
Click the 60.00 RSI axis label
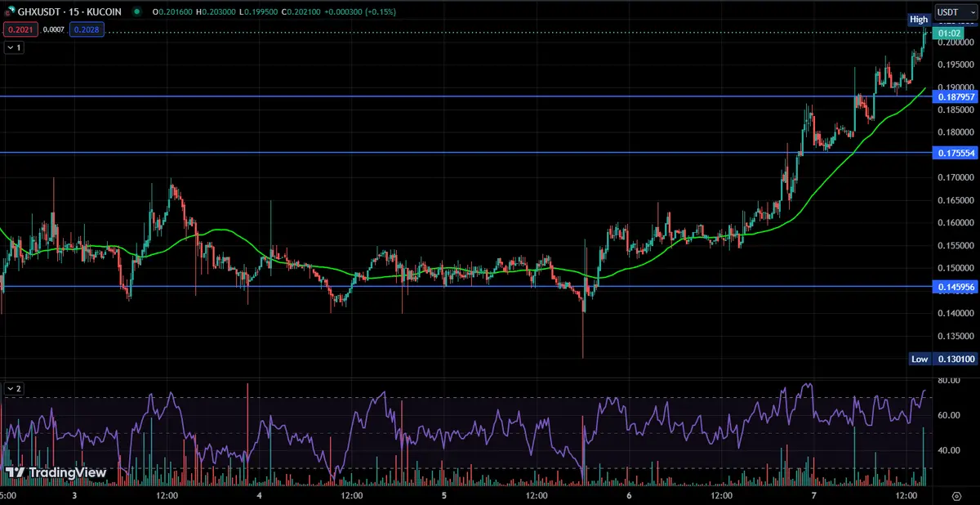948,416
